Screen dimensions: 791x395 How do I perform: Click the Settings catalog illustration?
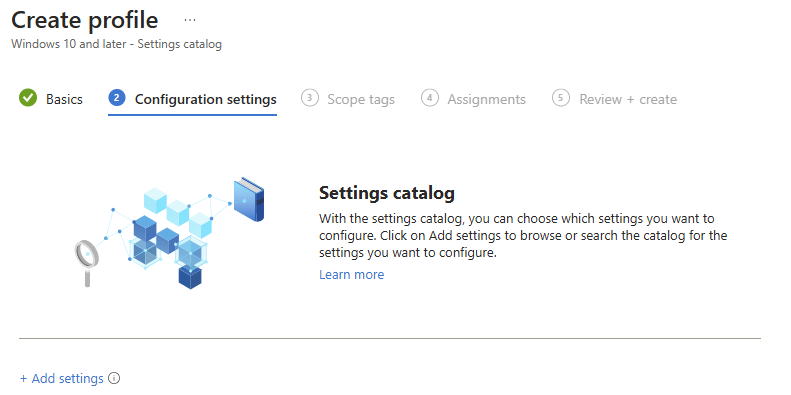click(170, 233)
